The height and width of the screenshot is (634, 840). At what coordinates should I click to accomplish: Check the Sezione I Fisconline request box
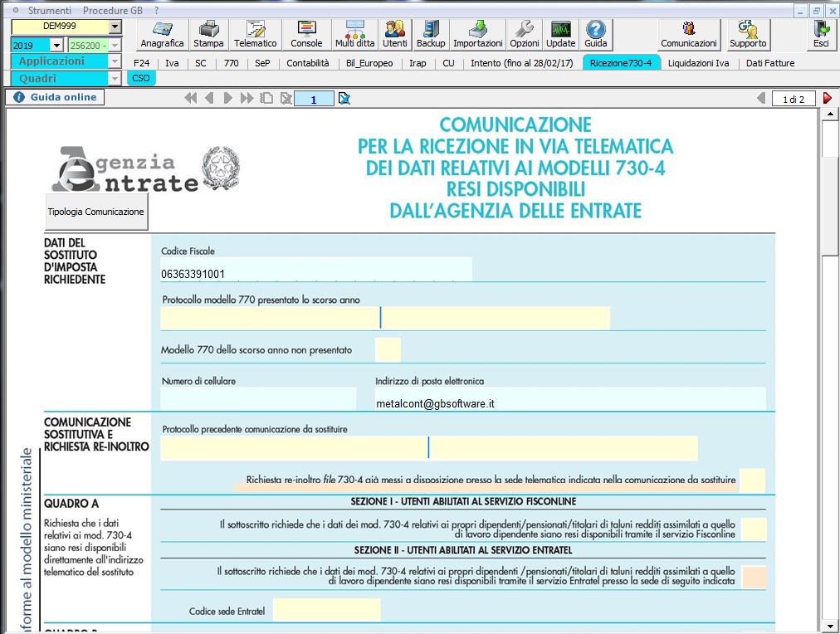coord(755,529)
